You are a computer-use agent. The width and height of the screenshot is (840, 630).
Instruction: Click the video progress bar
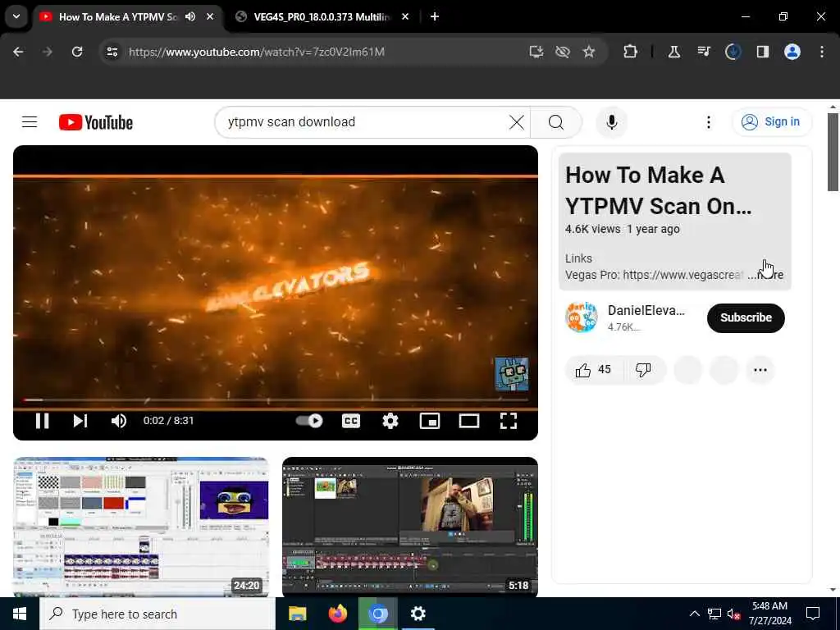point(276,399)
